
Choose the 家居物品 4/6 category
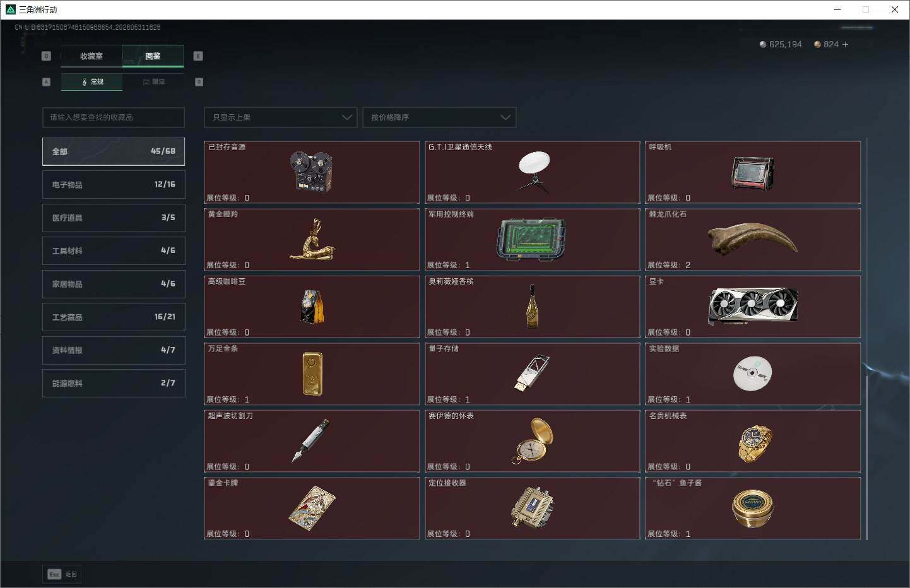click(114, 284)
